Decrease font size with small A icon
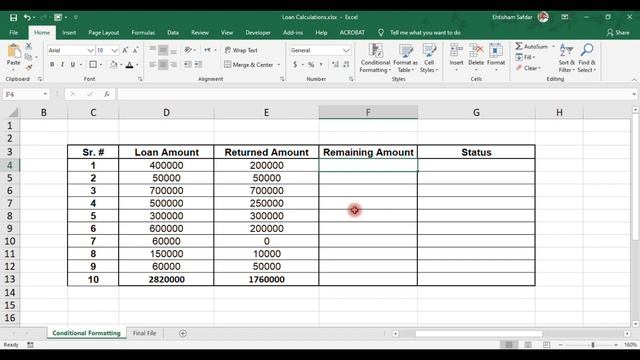Screen dimensions: 640x360 (136, 50)
